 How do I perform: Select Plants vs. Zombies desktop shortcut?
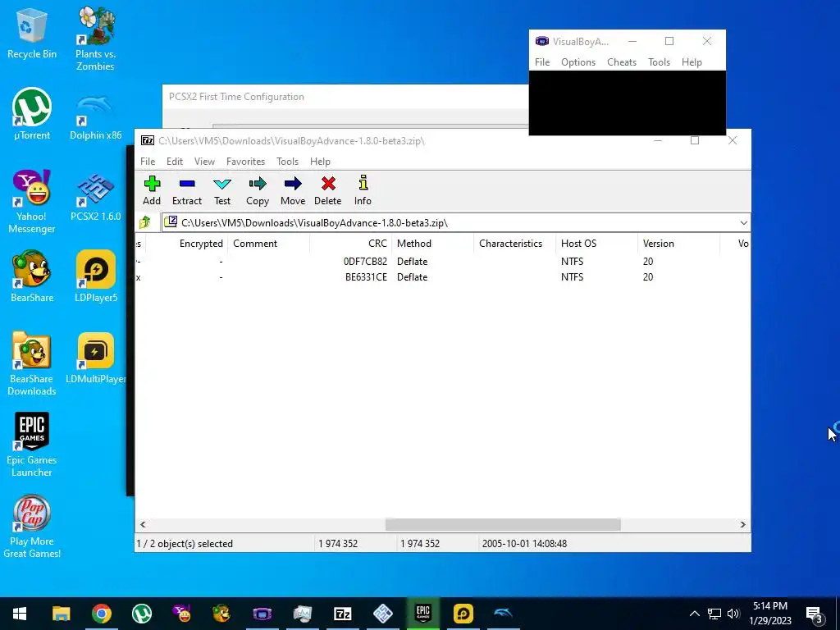point(95,39)
